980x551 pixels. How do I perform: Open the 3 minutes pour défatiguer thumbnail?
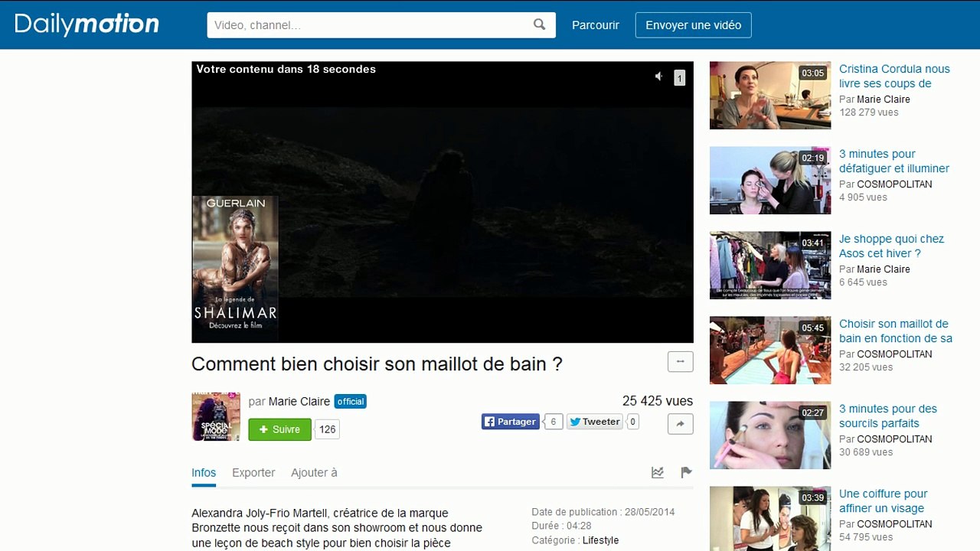point(770,181)
